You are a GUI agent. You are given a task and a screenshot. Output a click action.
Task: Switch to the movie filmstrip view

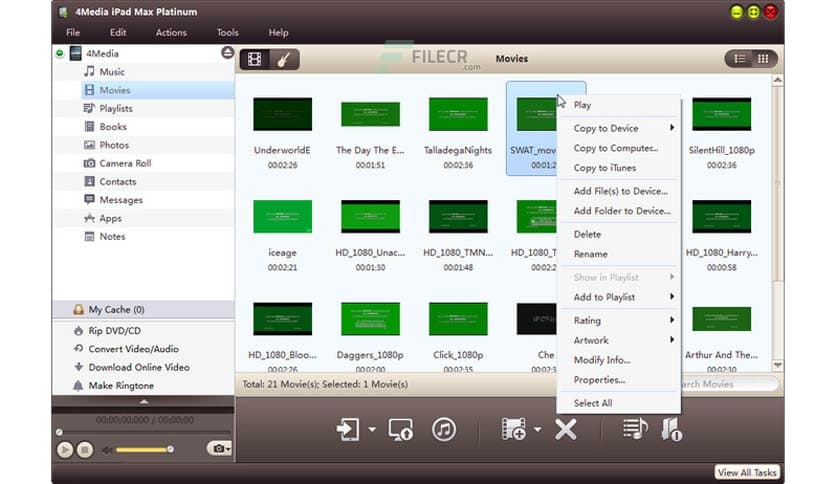pyautogui.click(x=255, y=59)
